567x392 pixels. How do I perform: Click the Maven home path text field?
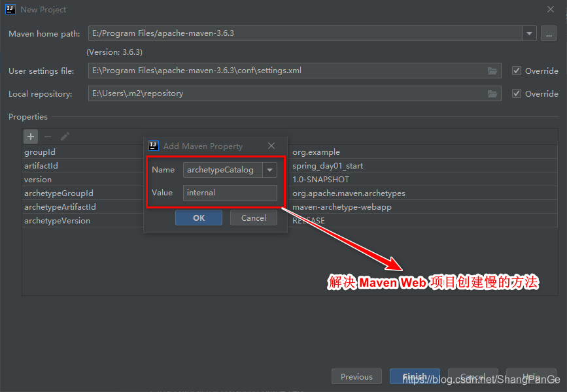305,33
